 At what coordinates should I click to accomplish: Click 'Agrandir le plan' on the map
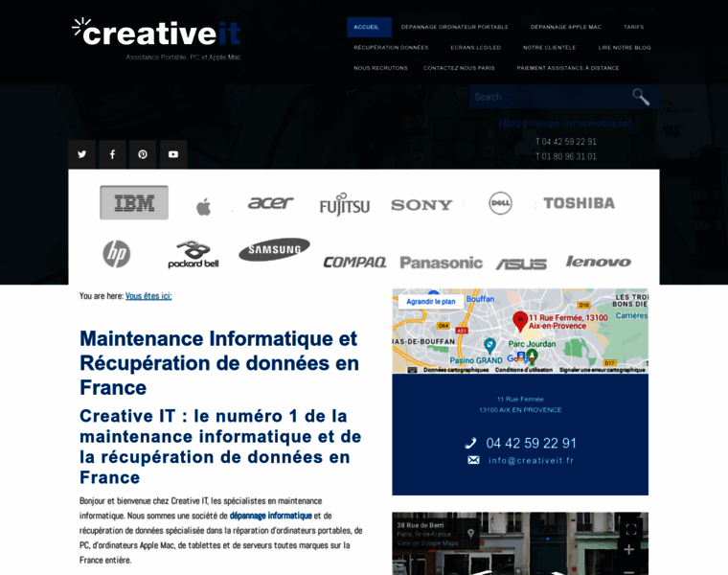coord(431,302)
